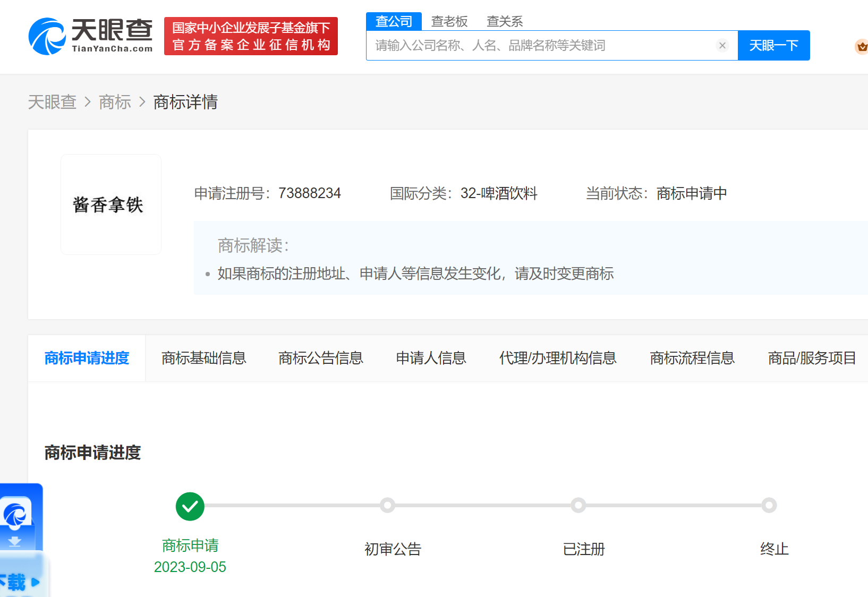Open the 申请人信息 tab
This screenshot has width=868, height=597.
[x=431, y=358]
